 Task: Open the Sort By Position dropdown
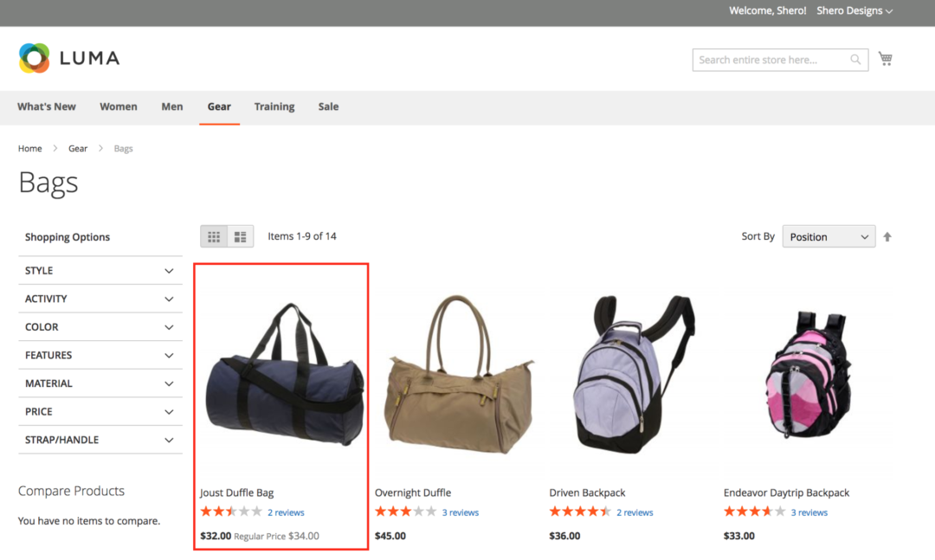[x=828, y=235]
